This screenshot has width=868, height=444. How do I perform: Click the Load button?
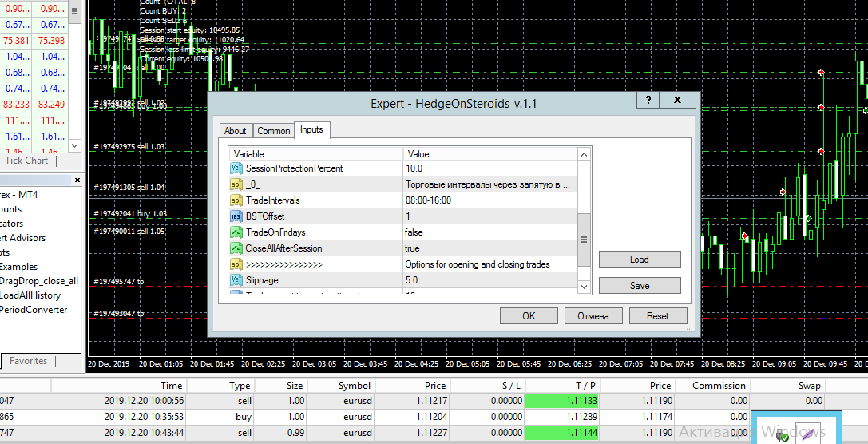pyautogui.click(x=640, y=259)
